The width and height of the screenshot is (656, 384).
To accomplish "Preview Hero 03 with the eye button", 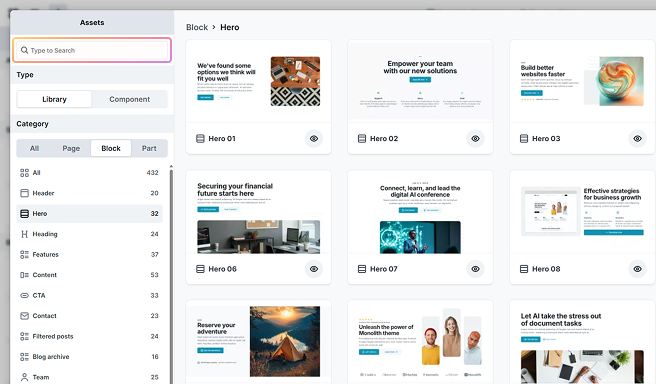I will point(637,138).
